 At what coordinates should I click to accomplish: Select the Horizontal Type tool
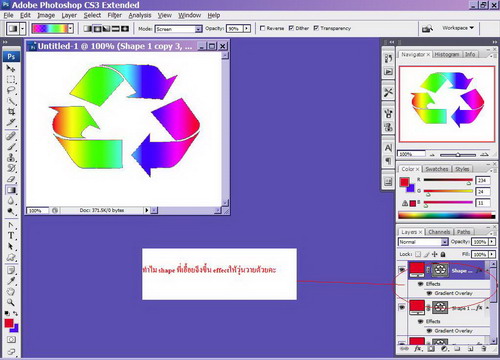click(11, 236)
